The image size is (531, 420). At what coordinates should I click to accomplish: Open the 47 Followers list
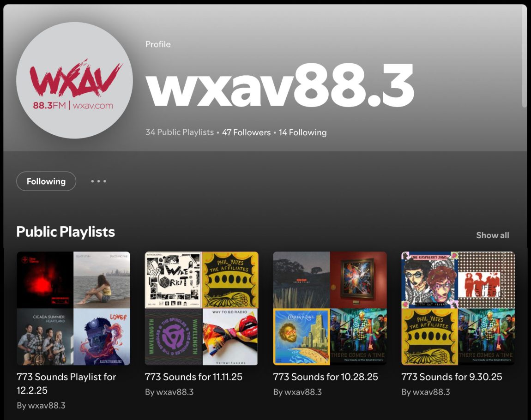pyautogui.click(x=246, y=132)
